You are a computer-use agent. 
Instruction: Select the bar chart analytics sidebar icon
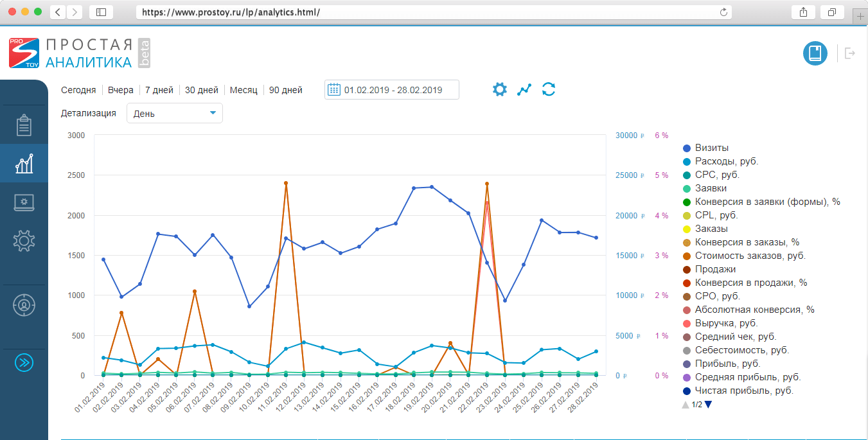[24, 164]
